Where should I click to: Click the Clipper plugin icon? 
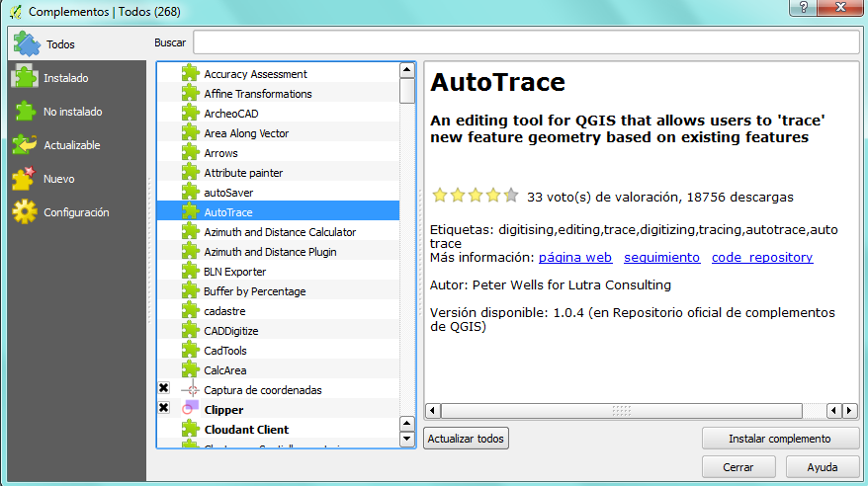pos(190,408)
